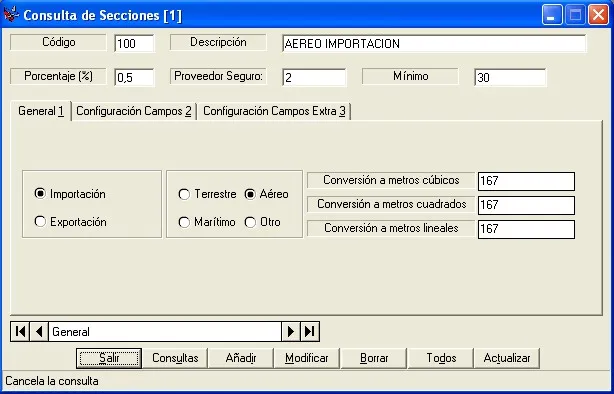Open the Configuración Campos Extra 3 tab

[x=274, y=111]
